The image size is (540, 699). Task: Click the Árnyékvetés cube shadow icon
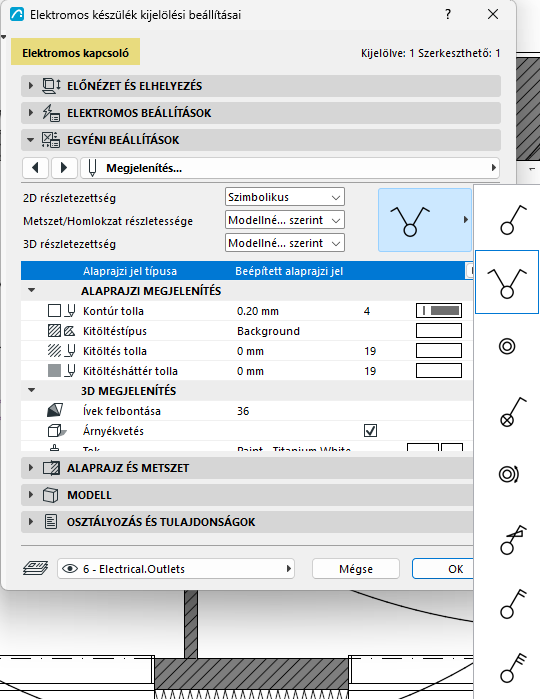click(56, 431)
